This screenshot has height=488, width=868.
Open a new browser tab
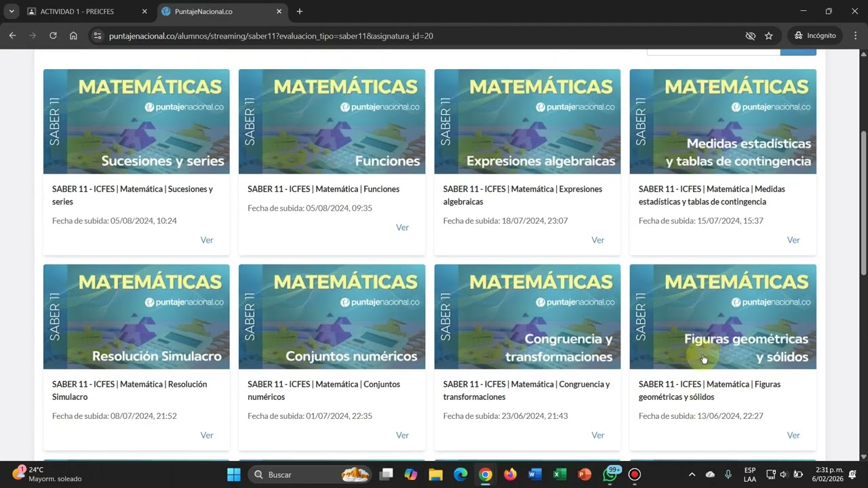300,12
